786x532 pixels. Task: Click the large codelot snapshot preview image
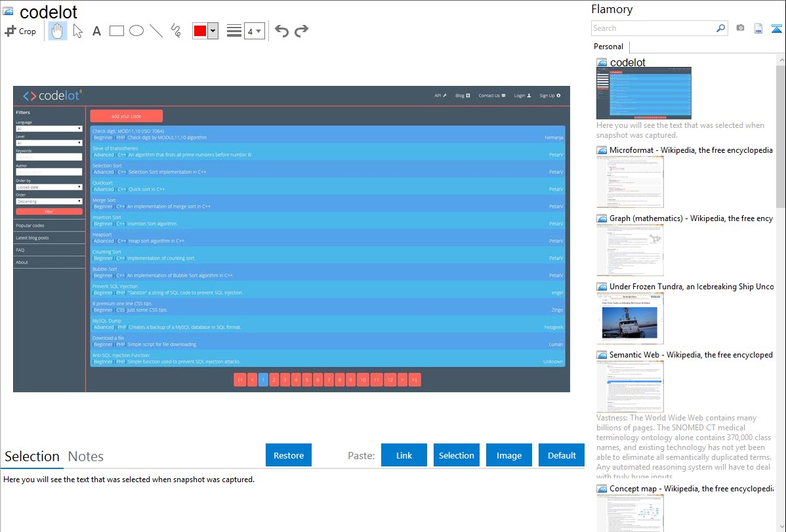tap(292, 239)
